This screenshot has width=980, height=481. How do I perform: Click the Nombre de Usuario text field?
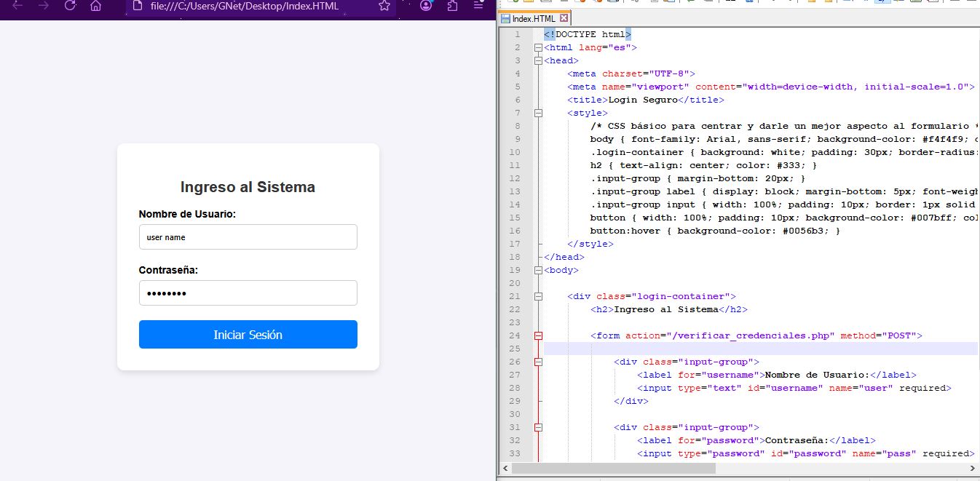(x=248, y=237)
